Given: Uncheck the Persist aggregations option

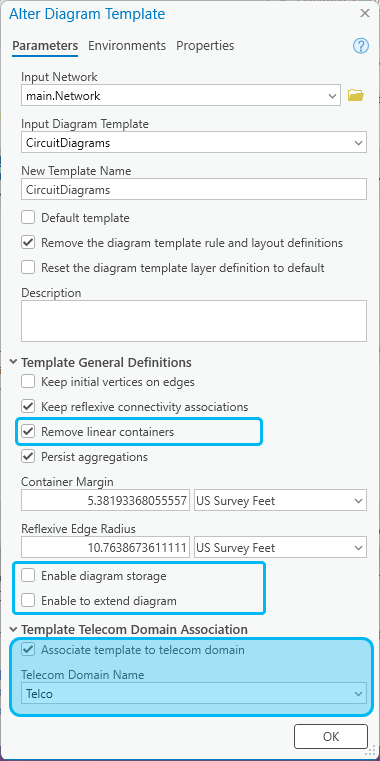Looking at the screenshot, I should [x=28, y=456].
